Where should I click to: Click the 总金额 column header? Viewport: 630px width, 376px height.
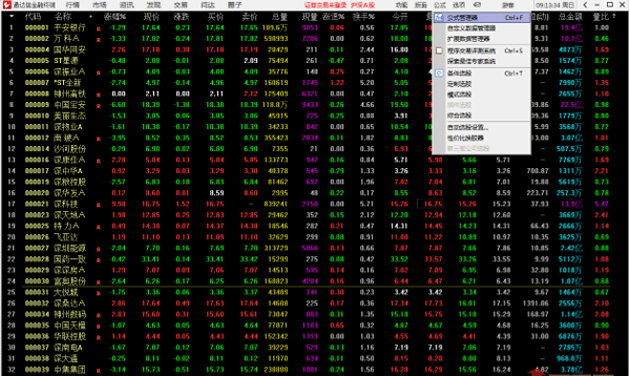point(571,17)
